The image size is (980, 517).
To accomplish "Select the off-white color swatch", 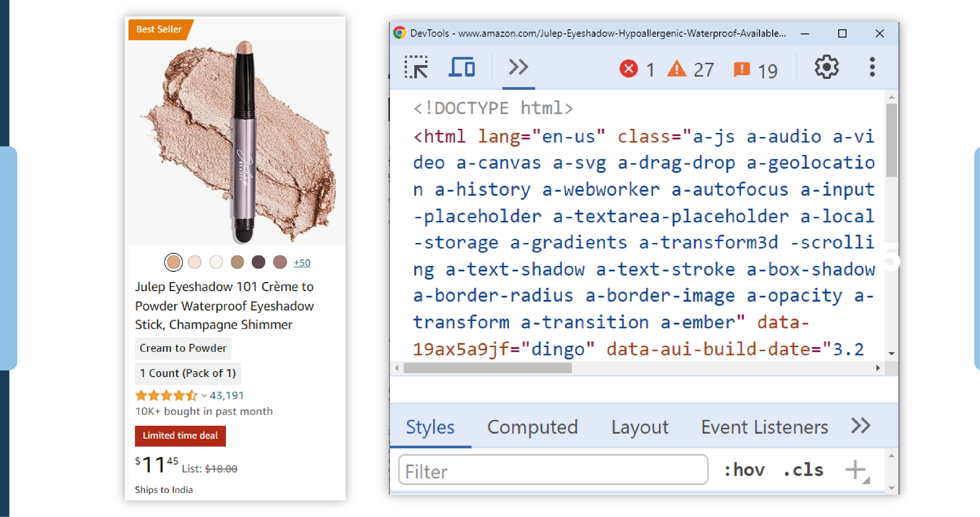I will [216, 262].
